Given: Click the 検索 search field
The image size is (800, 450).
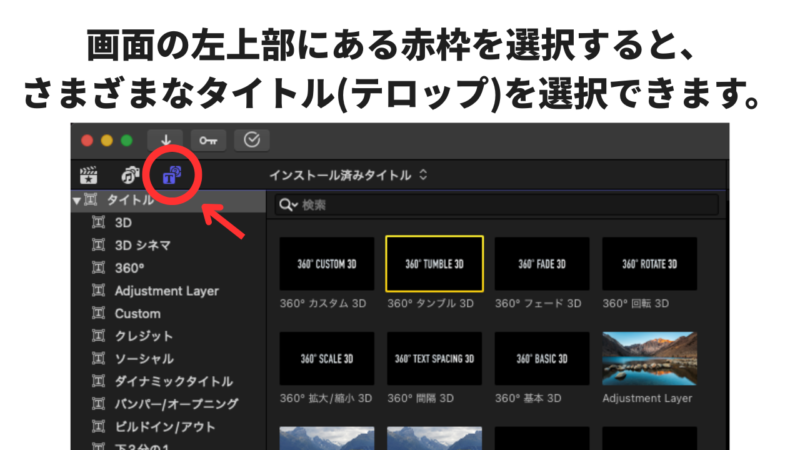Looking at the screenshot, I should tap(496, 205).
